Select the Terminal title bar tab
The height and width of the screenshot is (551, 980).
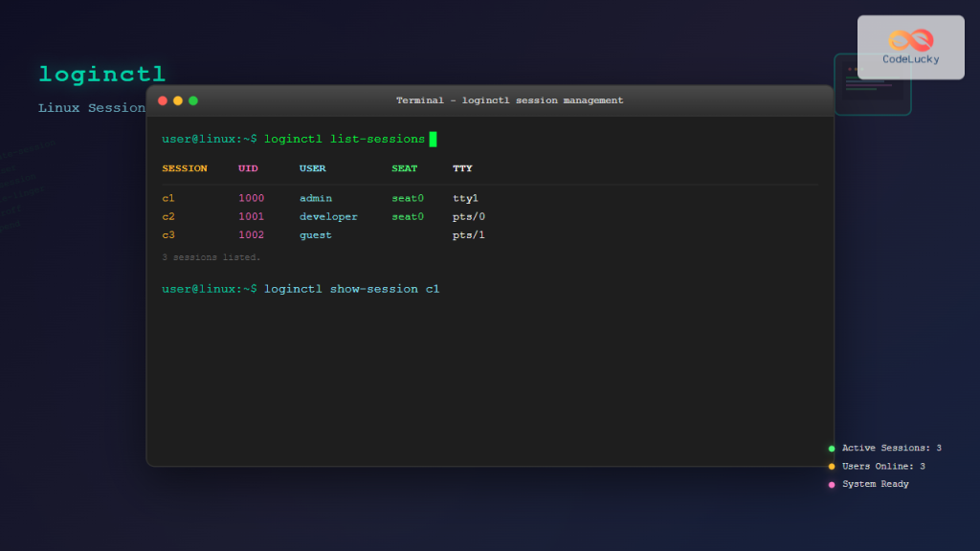[508, 99]
